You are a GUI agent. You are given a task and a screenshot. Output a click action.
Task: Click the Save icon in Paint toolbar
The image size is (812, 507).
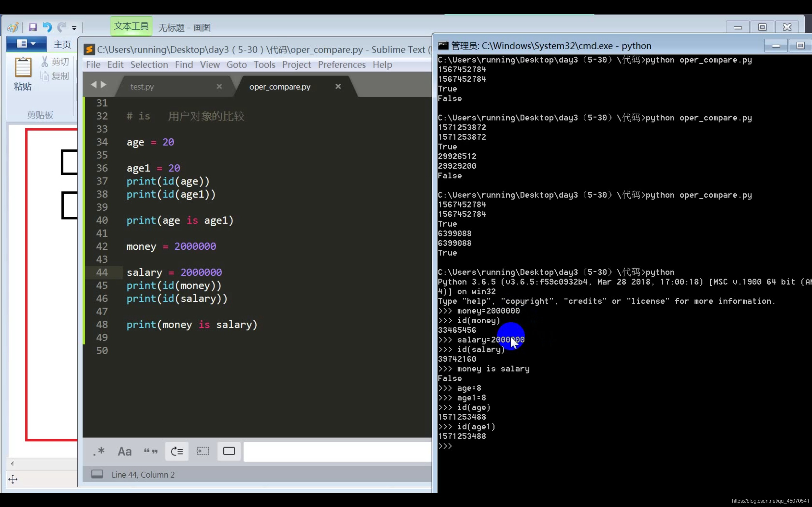click(x=33, y=27)
